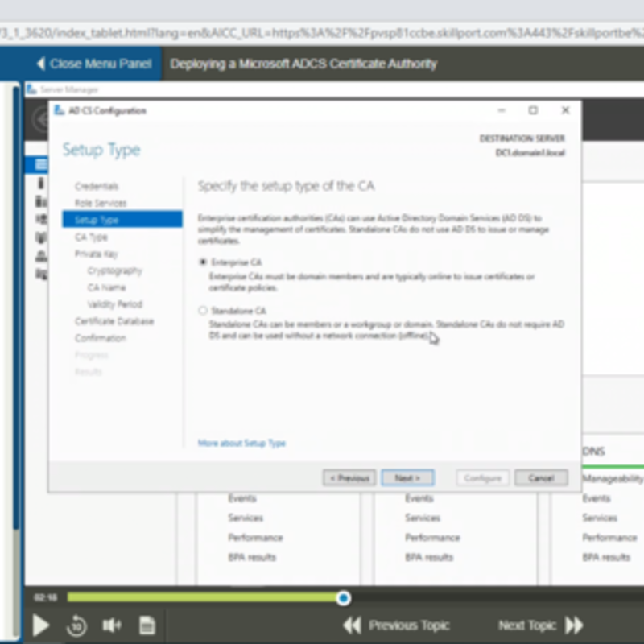Open Events under the DNS tile
The height and width of the screenshot is (644, 644).
(x=597, y=498)
